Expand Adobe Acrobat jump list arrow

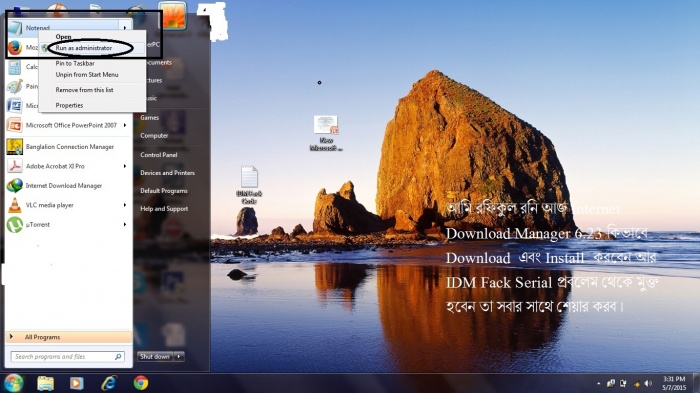pos(125,166)
